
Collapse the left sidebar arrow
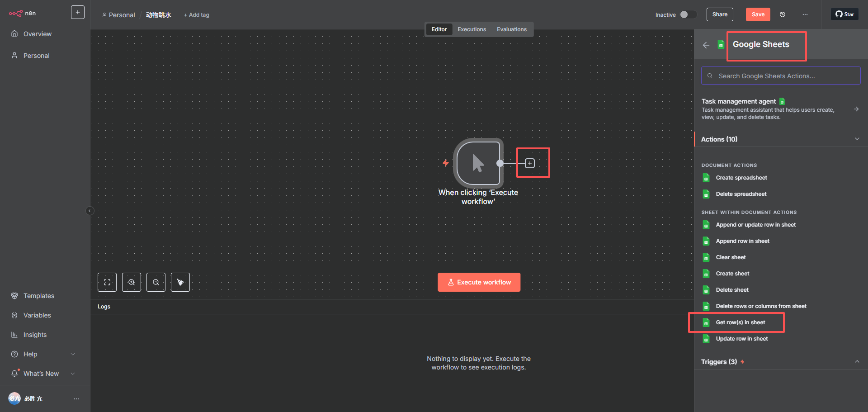tap(90, 211)
